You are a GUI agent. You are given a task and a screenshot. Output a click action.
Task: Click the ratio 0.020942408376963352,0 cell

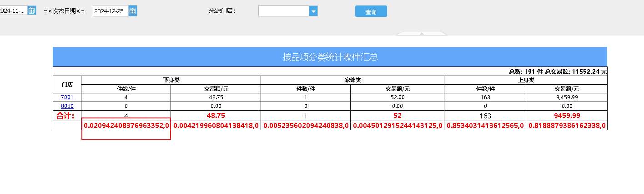coord(126,125)
